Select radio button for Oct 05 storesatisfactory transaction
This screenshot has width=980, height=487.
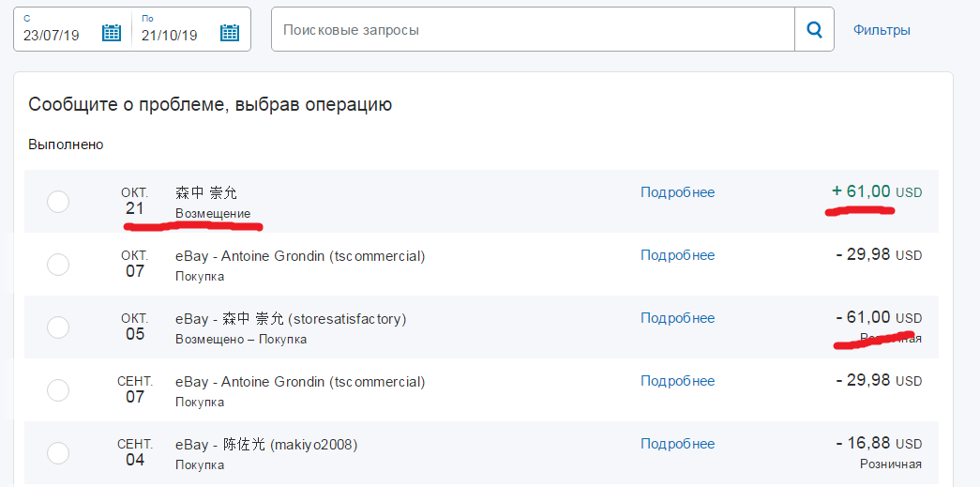coord(58,327)
